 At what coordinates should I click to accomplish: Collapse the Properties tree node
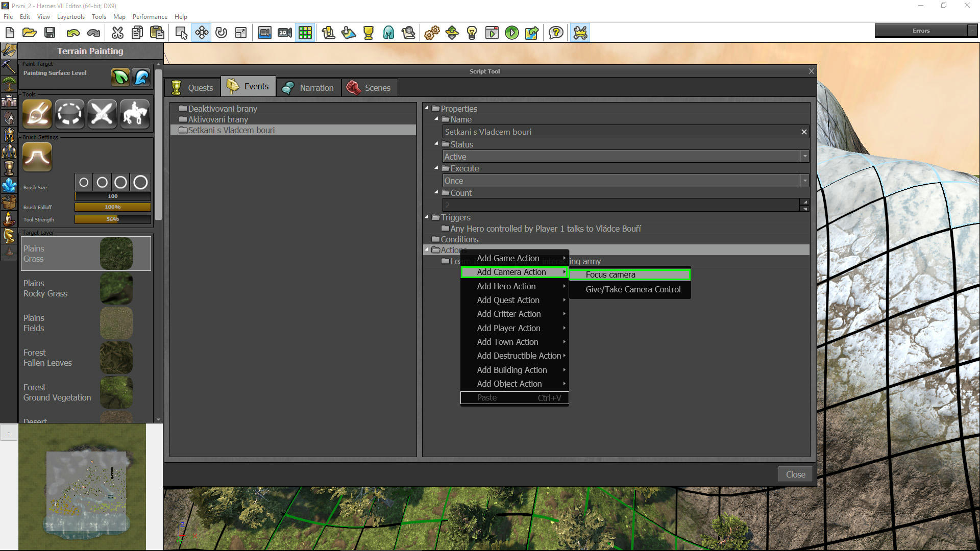tap(427, 108)
